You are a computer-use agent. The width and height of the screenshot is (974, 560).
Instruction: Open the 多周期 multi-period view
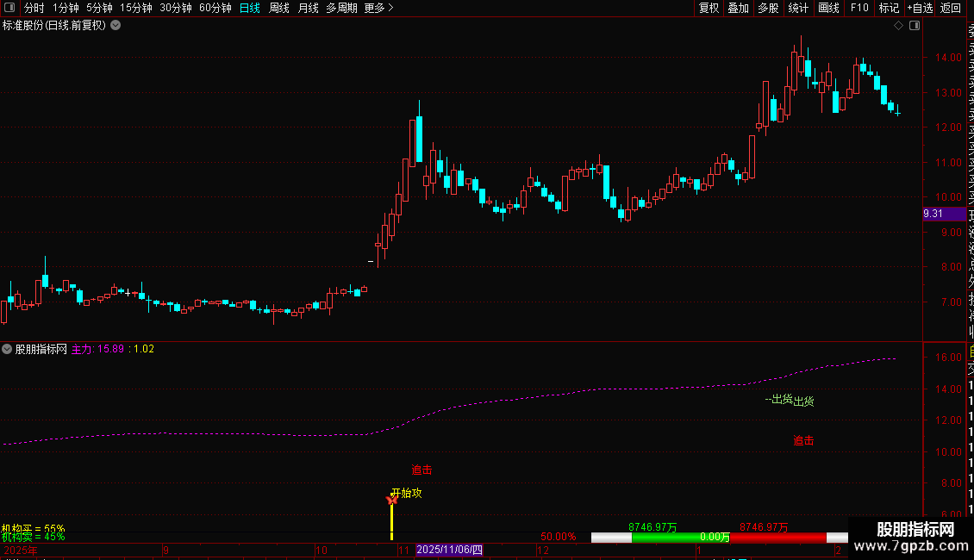(341, 8)
